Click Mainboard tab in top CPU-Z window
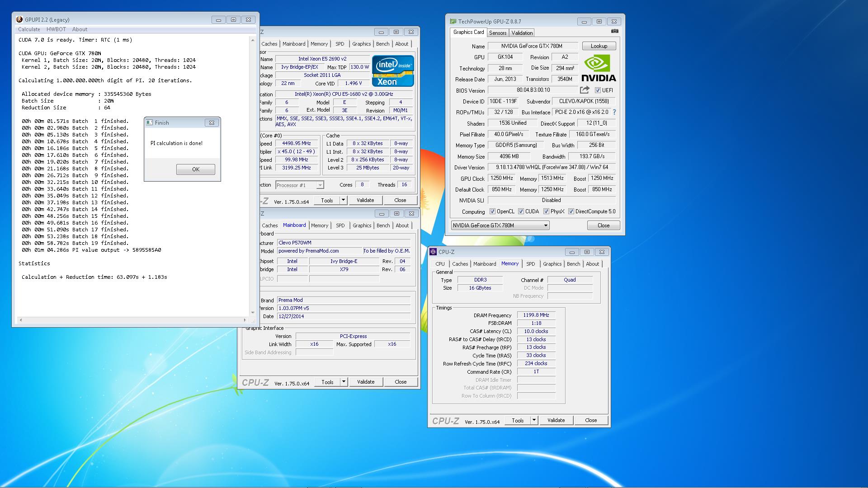 click(294, 44)
